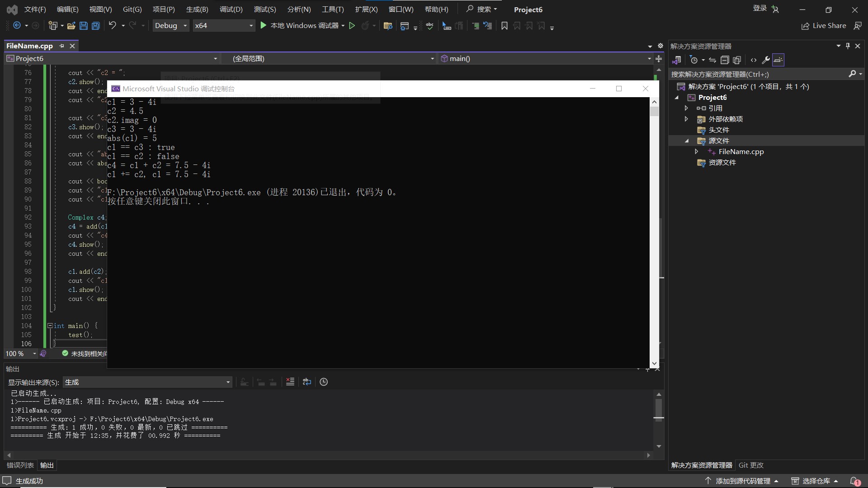868x488 pixels.
Task: Open the 生成(B) Build menu
Action: point(197,9)
